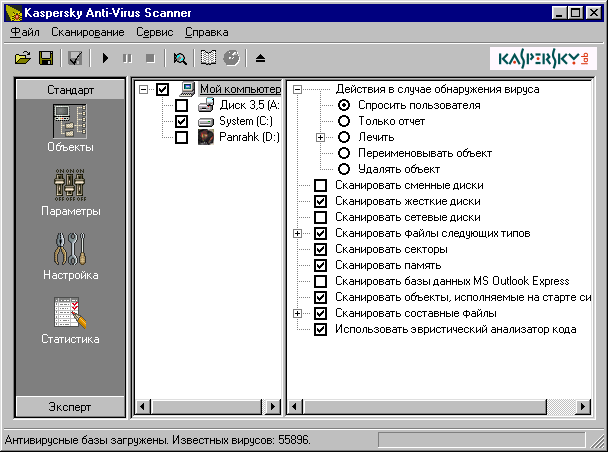Toggle Сканировать память checkbox
The width and height of the screenshot is (608, 452).
pos(320,265)
